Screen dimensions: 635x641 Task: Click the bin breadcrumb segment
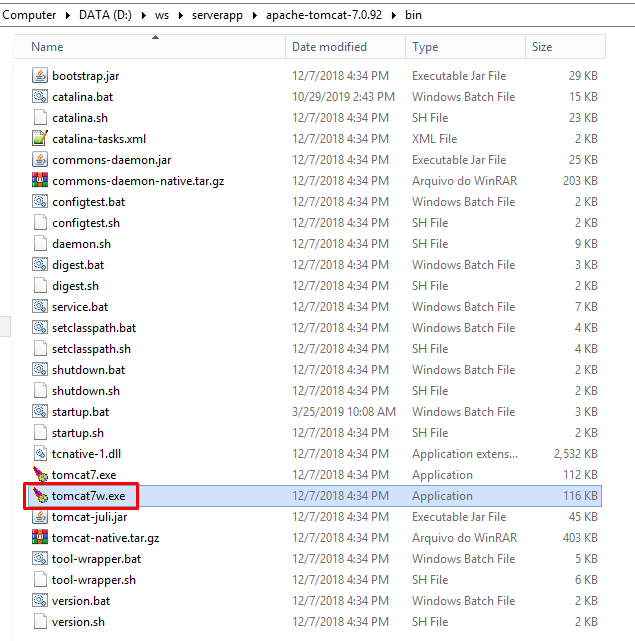point(413,15)
